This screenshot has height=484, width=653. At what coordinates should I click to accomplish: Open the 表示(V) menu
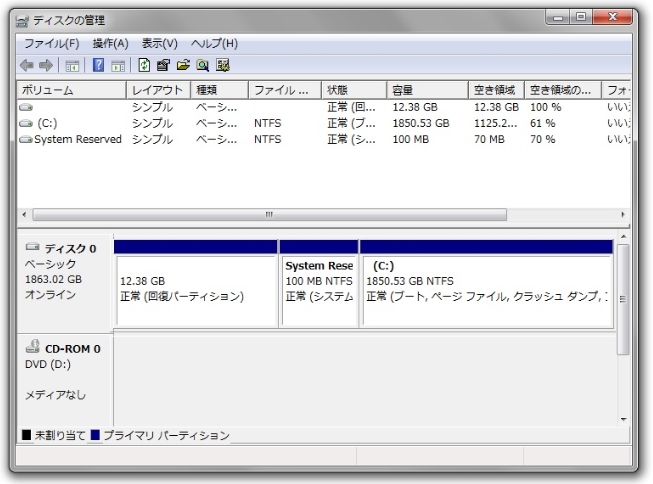tap(159, 43)
